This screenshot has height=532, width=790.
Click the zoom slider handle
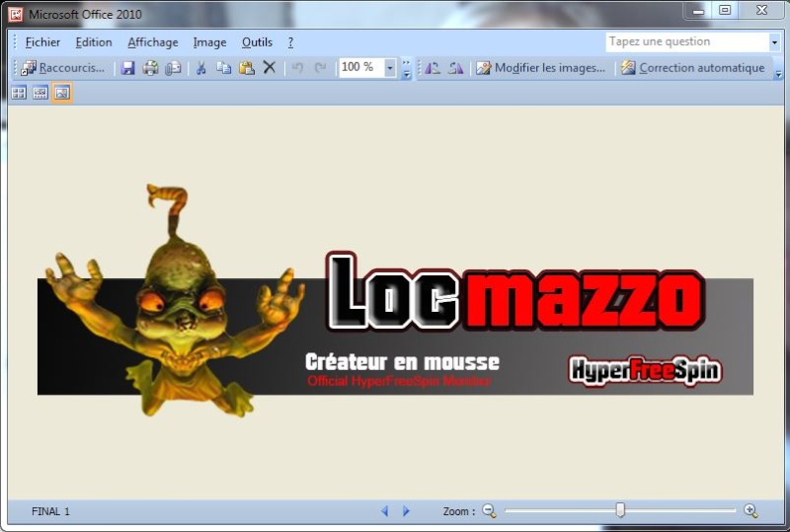point(621,510)
